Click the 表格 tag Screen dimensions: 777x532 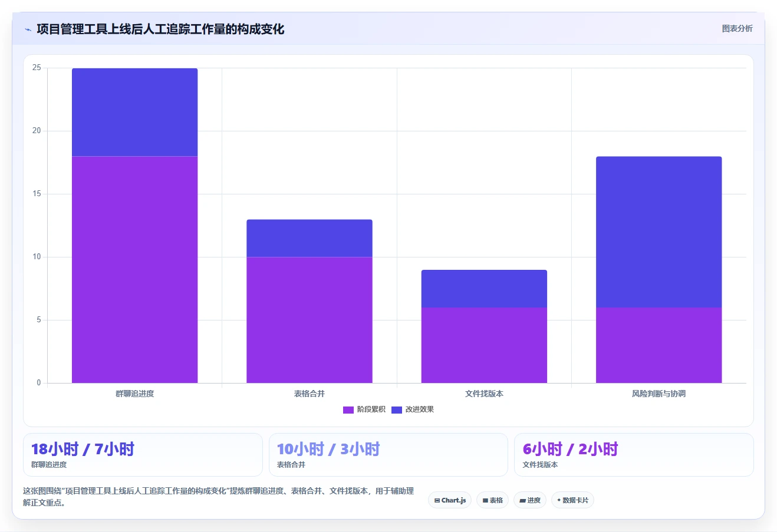coord(492,500)
